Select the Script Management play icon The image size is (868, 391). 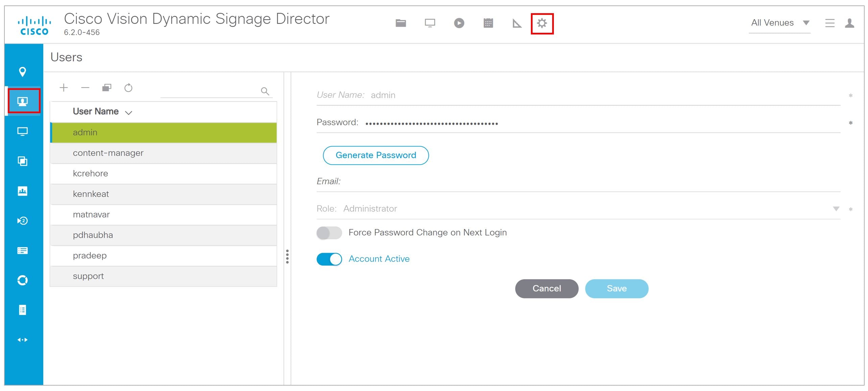[x=459, y=23]
